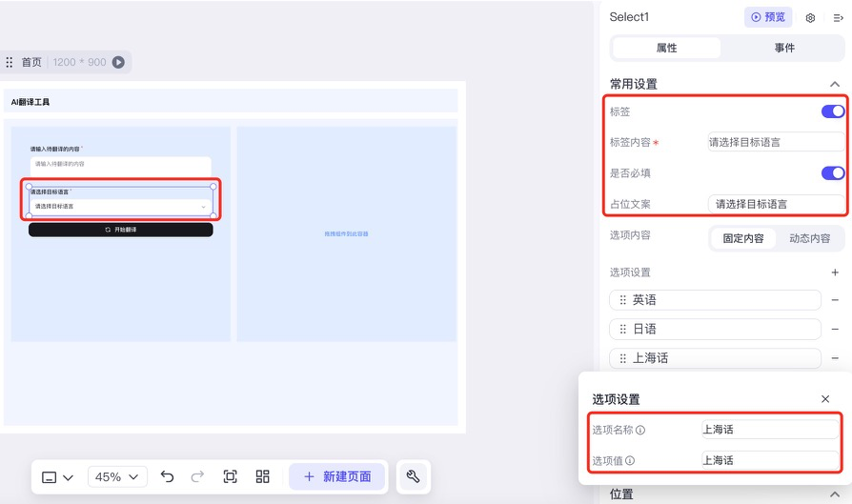This screenshot has height=504, width=852.
Task: Toggle the 标签 switch
Action: (832, 111)
